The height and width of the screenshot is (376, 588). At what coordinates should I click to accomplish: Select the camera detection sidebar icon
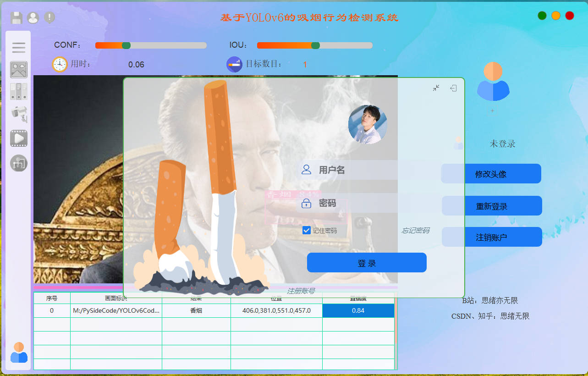[x=19, y=114]
